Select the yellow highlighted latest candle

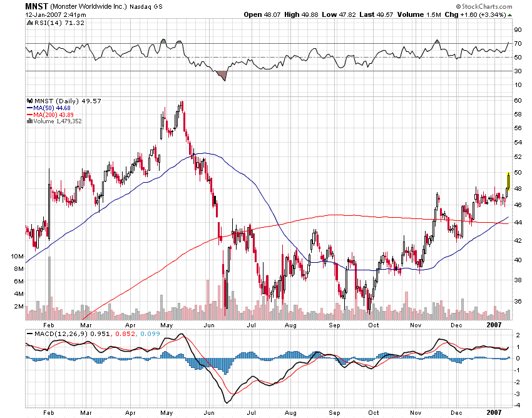pos(509,181)
